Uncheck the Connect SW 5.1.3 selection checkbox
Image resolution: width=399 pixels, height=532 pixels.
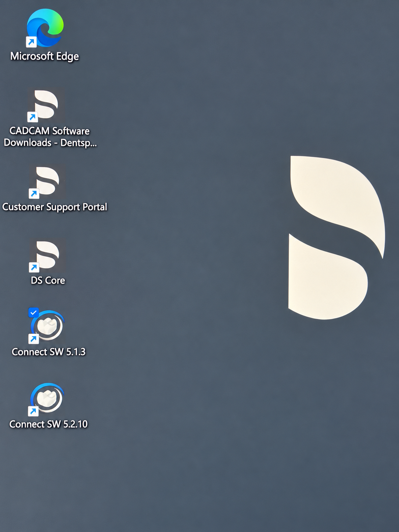[33, 313]
